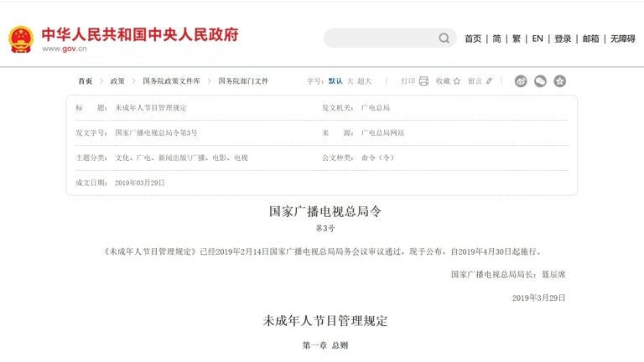Switch language to EN
This screenshot has width=644, height=362.
point(538,39)
